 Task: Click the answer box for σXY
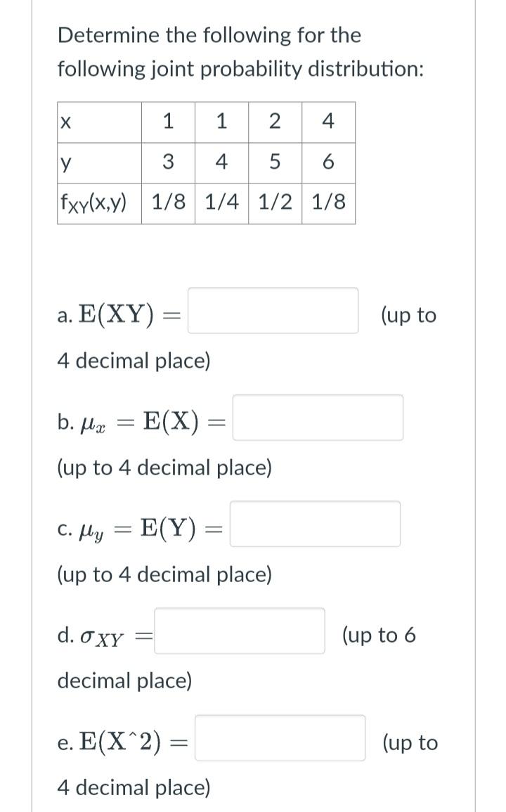coord(239,632)
